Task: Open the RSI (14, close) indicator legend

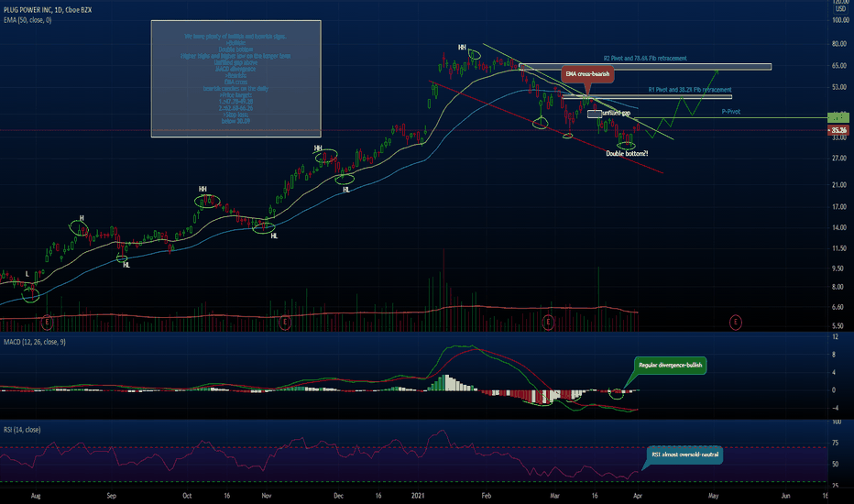Action: click(22, 430)
